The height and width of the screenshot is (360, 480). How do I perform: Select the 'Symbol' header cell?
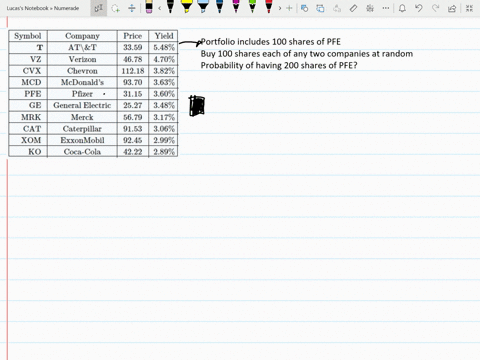(28, 36)
